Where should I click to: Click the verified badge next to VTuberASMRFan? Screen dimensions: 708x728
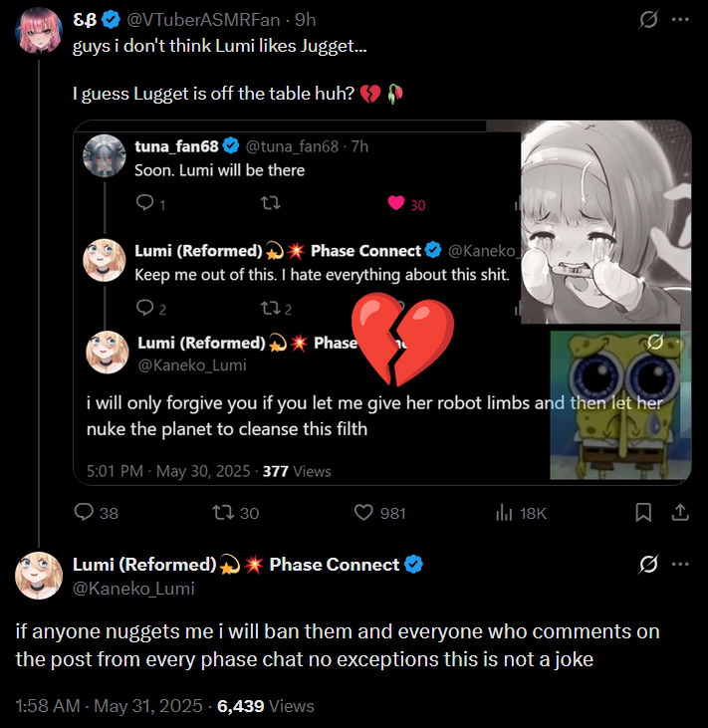[x=113, y=20]
